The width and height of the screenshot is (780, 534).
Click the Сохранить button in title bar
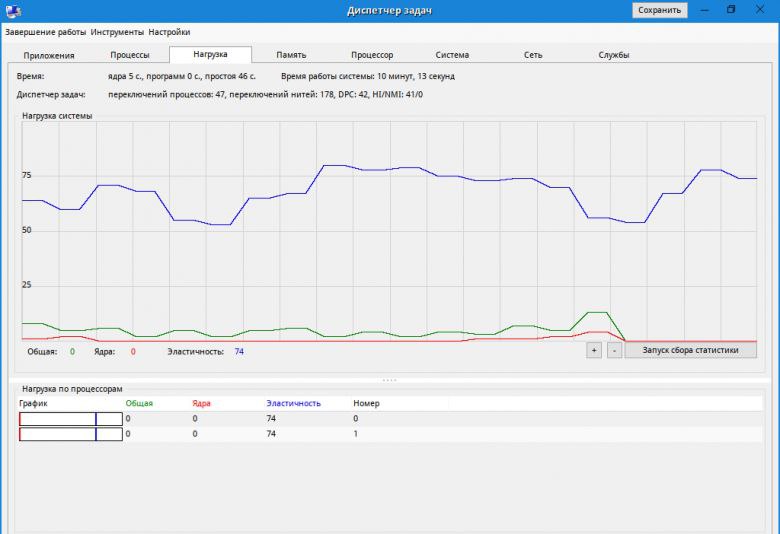click(x=660, y=10)
